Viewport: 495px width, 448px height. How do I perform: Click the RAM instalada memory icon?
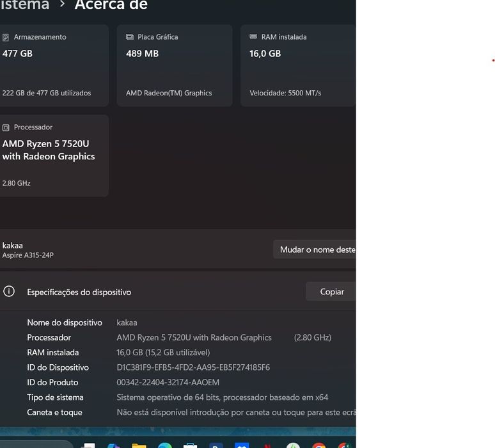point(253,36)
